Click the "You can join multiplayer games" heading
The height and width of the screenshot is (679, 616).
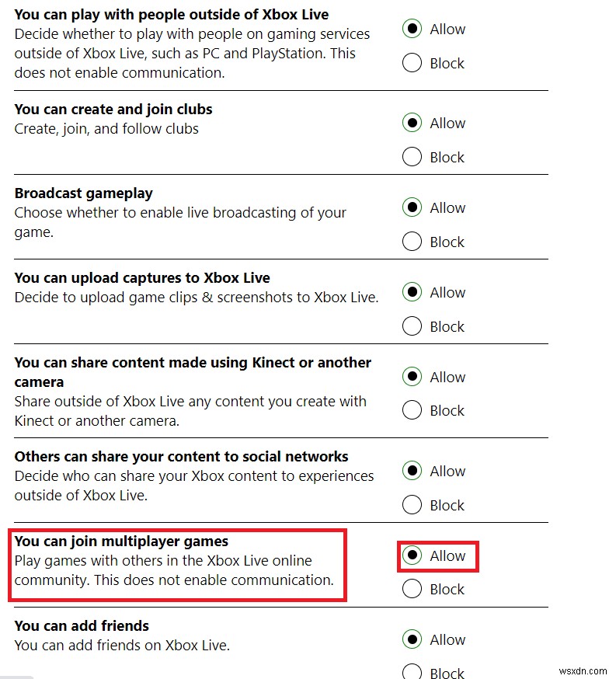point(121,541)
